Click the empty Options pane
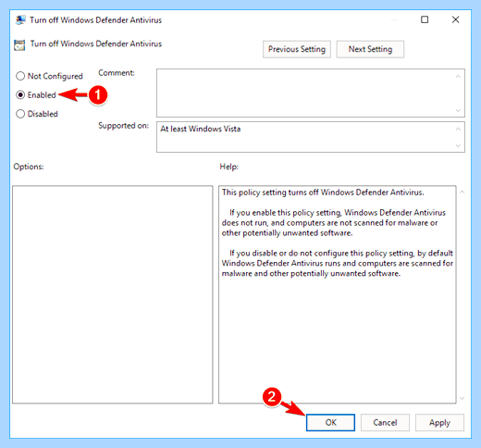The height and width of the screenshot is (448, 481). click(113, 294)
